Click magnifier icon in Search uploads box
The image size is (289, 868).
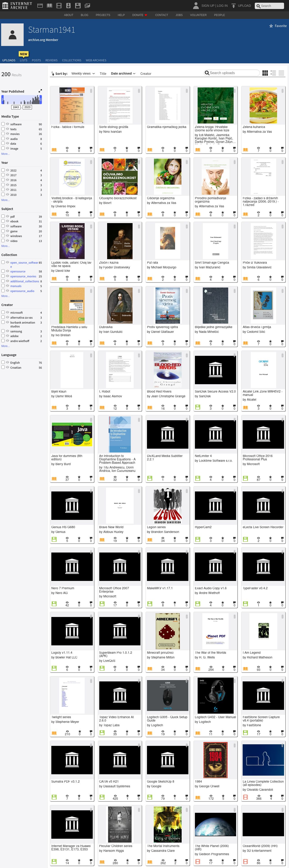pos(207,73)
